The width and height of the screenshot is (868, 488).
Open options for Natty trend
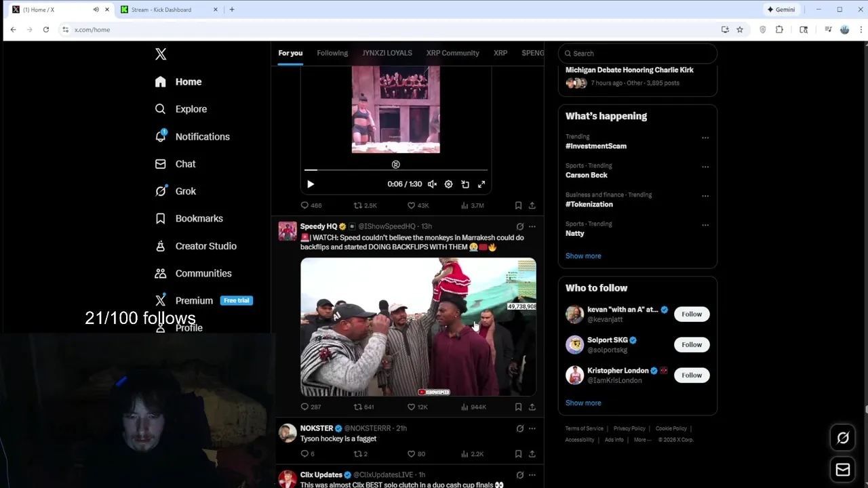point(705,225)
